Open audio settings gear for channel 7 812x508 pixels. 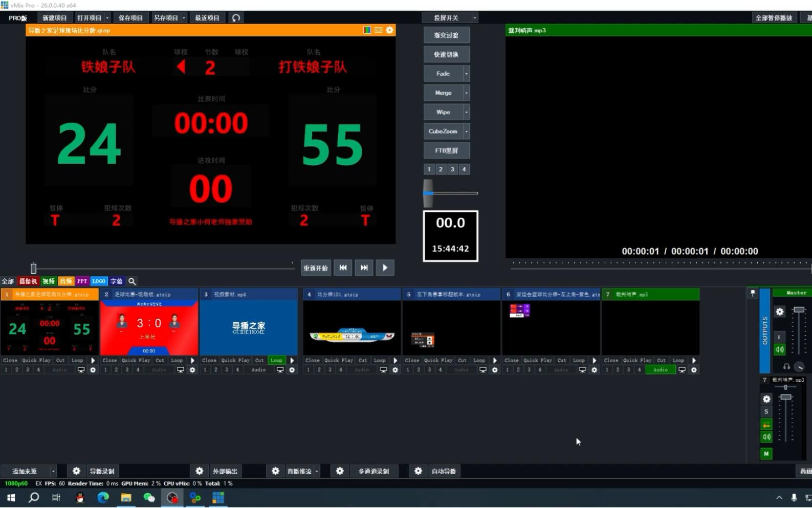pyautogui.click(x=766, y=399)
